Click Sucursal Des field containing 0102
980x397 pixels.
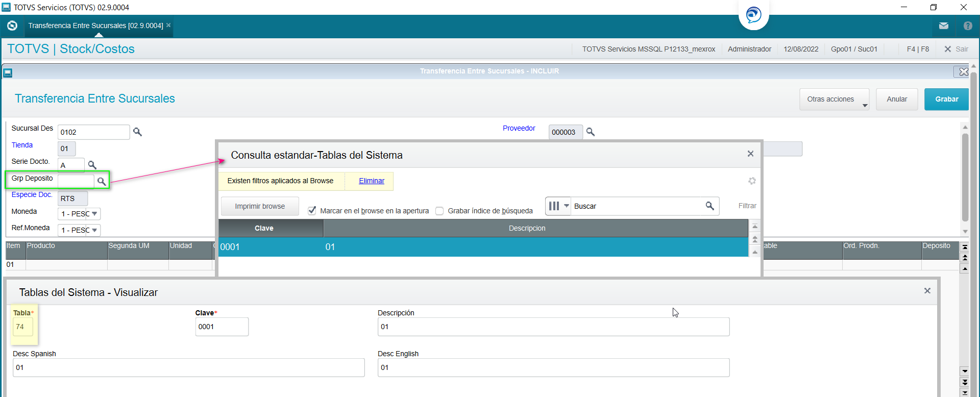(x=93, y=132)
